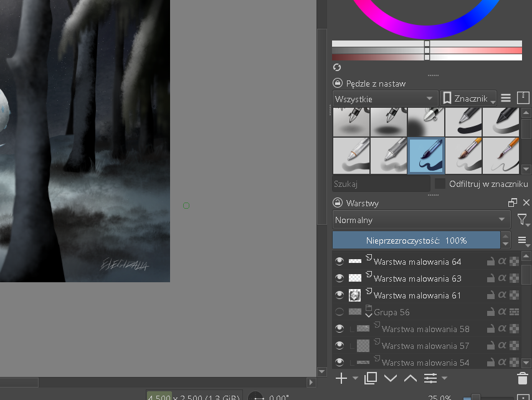Move the layer down with the down-chevron icon
This screenshot has width=532, height=400.
(x=391, y=378)
